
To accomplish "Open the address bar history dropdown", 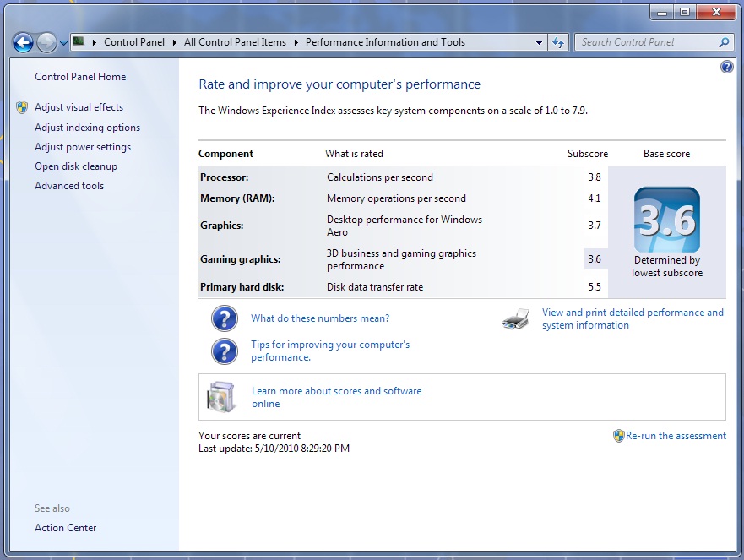I will click(540, 42).
